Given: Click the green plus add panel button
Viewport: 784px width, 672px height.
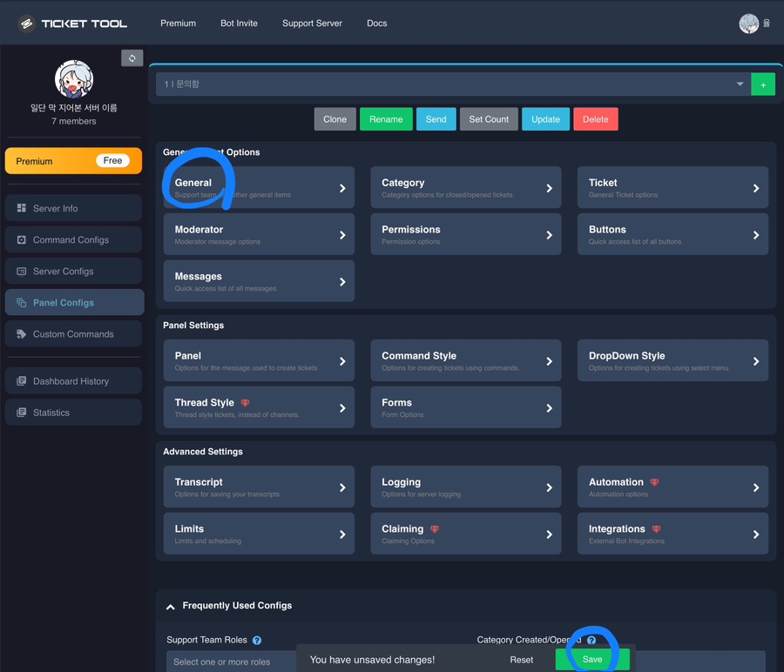Looking at the screenshot, I should (x=763, y=84).
